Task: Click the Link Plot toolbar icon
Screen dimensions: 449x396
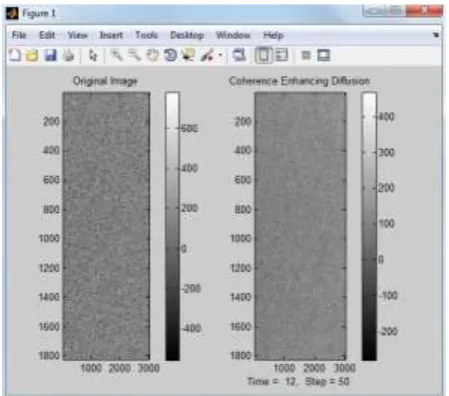Action: pyautogui.click(x=239, y=55)
